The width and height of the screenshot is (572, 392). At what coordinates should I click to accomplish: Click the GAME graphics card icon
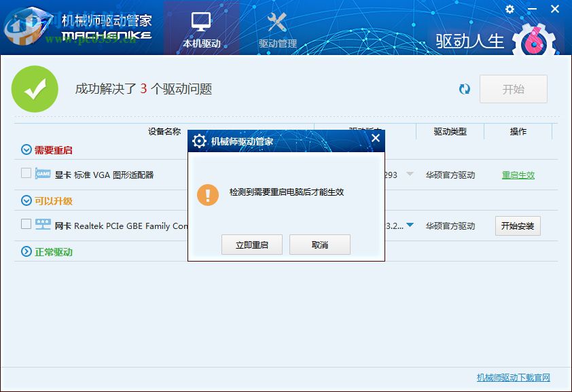point(43,175)
